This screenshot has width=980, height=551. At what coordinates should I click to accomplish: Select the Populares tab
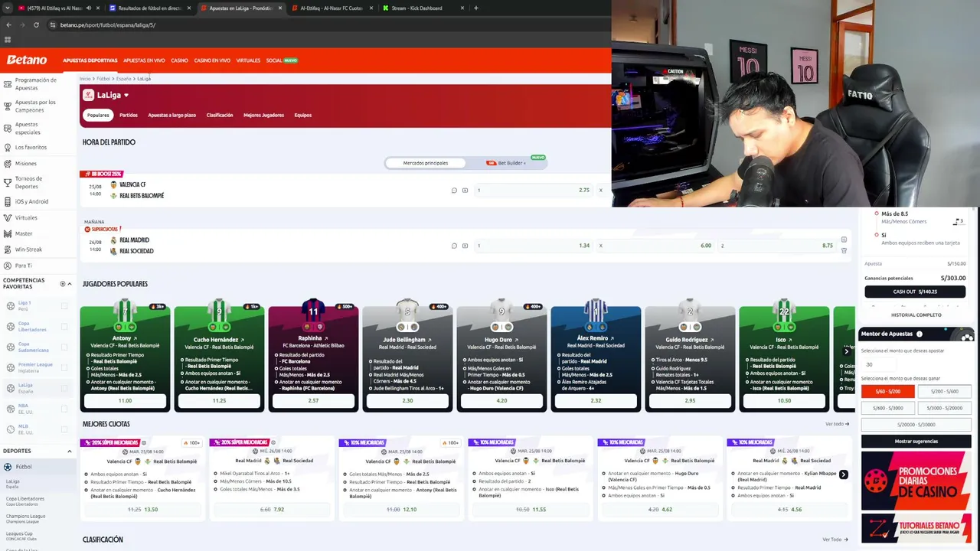click(x=98, y=116)
